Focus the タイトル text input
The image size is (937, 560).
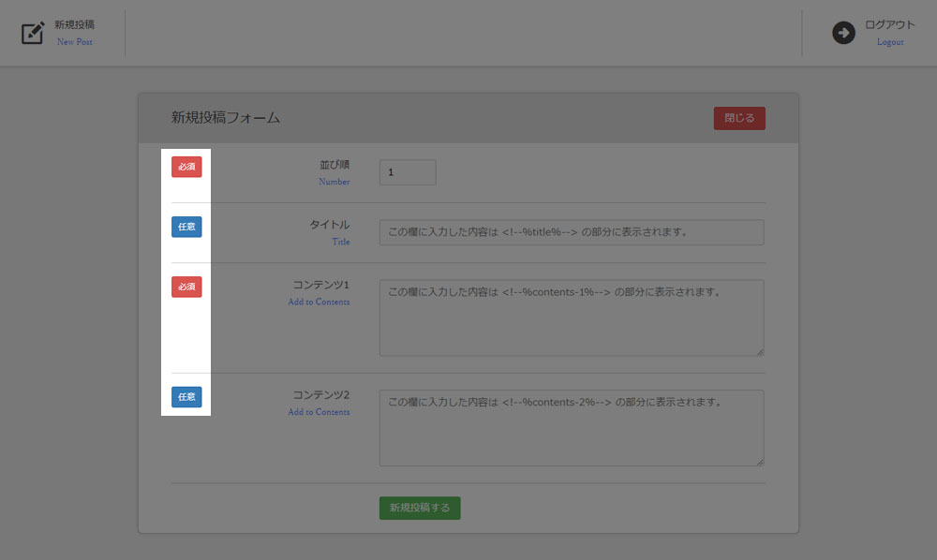[x=572, y=232]
